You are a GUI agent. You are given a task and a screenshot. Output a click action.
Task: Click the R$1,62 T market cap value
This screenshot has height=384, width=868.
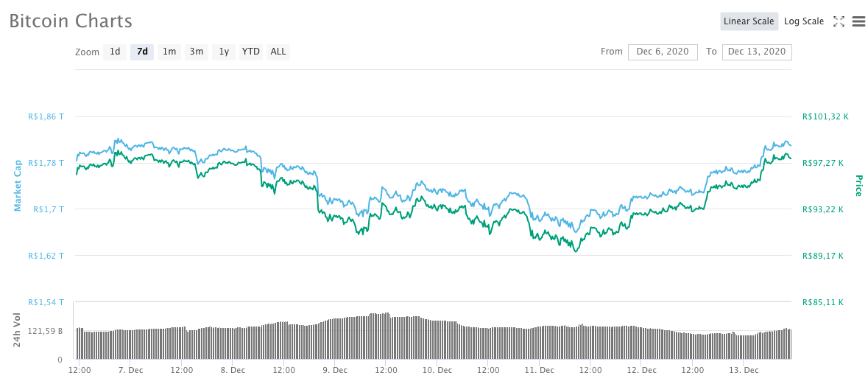[46, 256]
